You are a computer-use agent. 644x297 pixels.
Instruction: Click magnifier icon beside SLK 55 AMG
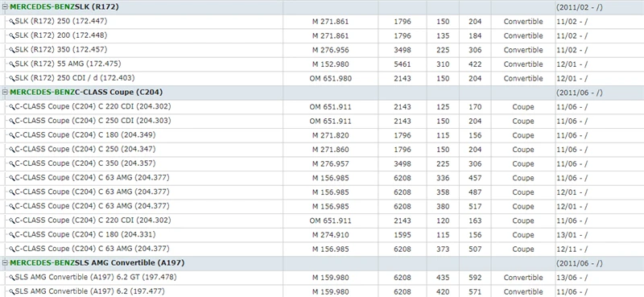tap(12, 64)
